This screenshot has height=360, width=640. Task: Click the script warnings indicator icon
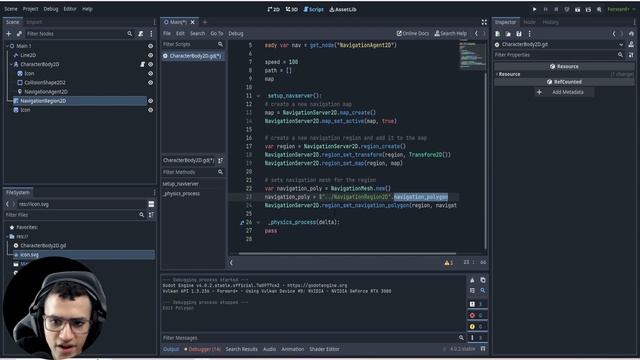[449, 263]
